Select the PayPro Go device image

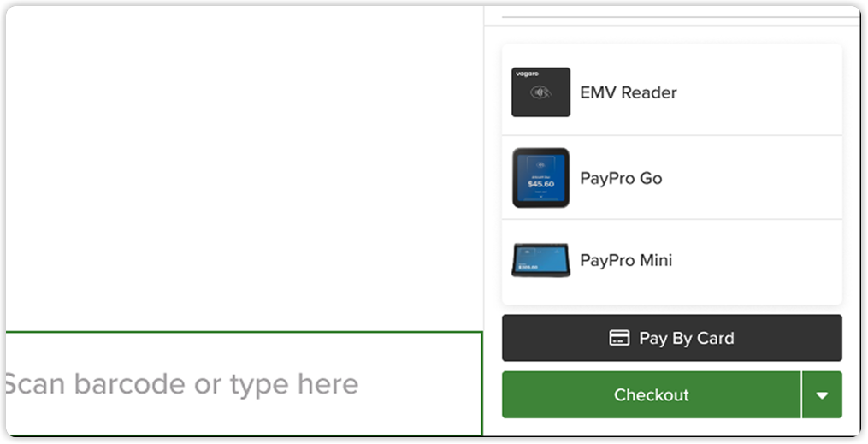[540, 178]
